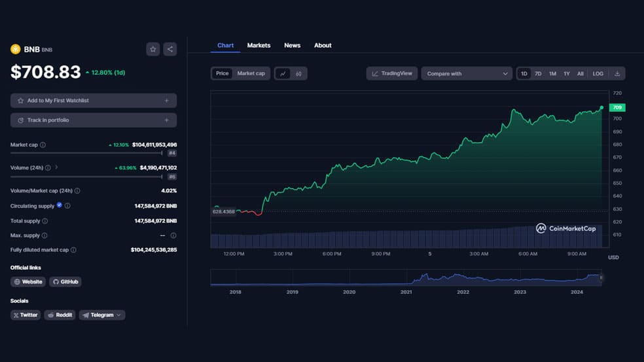Click the $104,611,953,496 market cap value
Viewport: 644px width, 362px height.
pyautogui.click(x=154, y=145)
